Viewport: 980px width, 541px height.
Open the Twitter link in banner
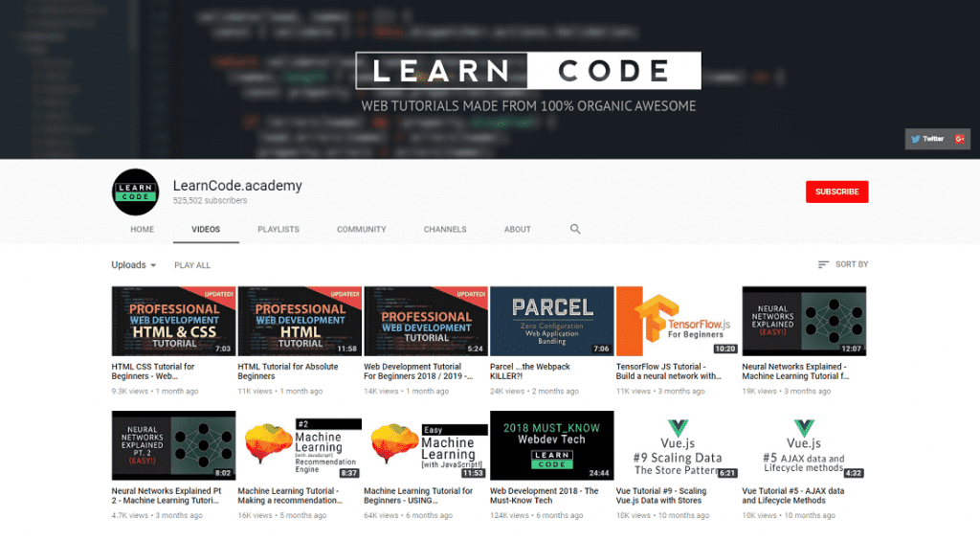927,139
